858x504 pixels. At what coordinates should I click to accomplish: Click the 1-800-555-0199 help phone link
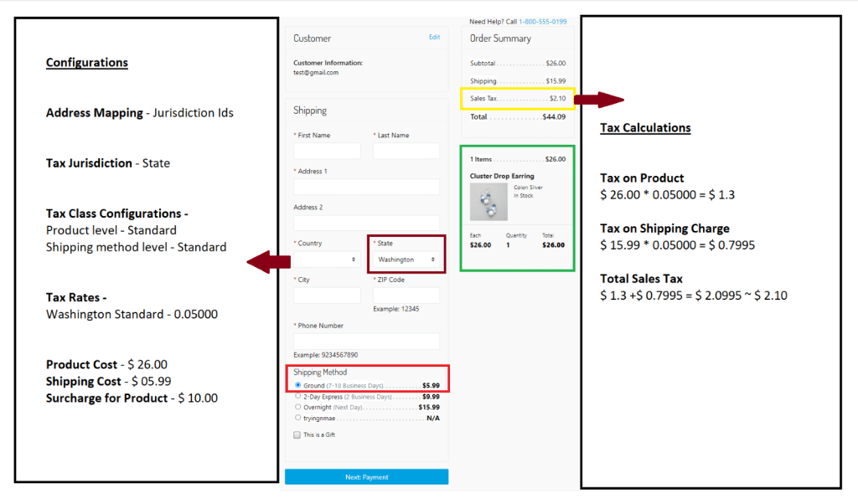tap(542, 21)
